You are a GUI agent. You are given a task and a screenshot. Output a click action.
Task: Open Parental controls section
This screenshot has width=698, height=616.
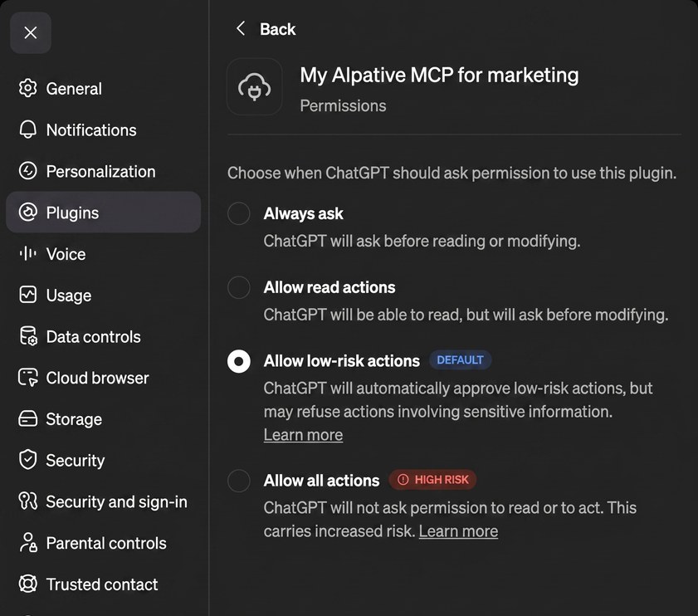[x=103, y=542]
